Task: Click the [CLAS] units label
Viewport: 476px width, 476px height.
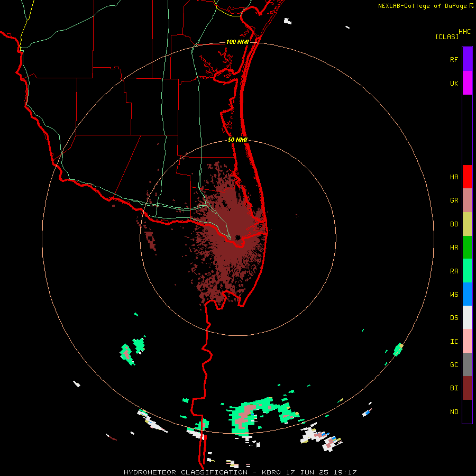Action: (x=447, y=37)
